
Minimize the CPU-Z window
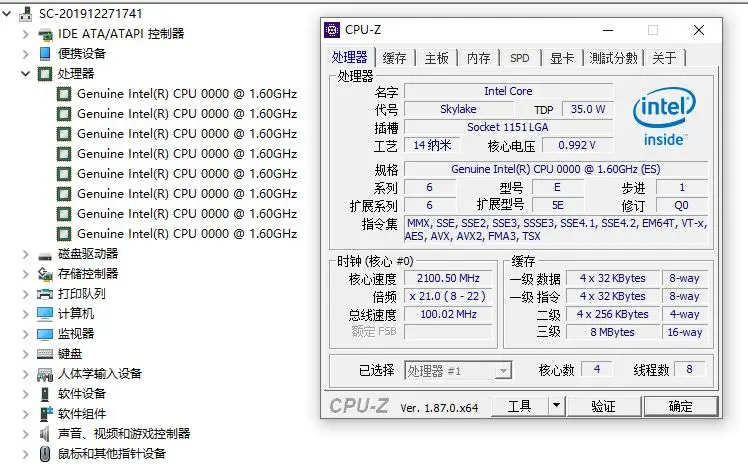point(608,30)
